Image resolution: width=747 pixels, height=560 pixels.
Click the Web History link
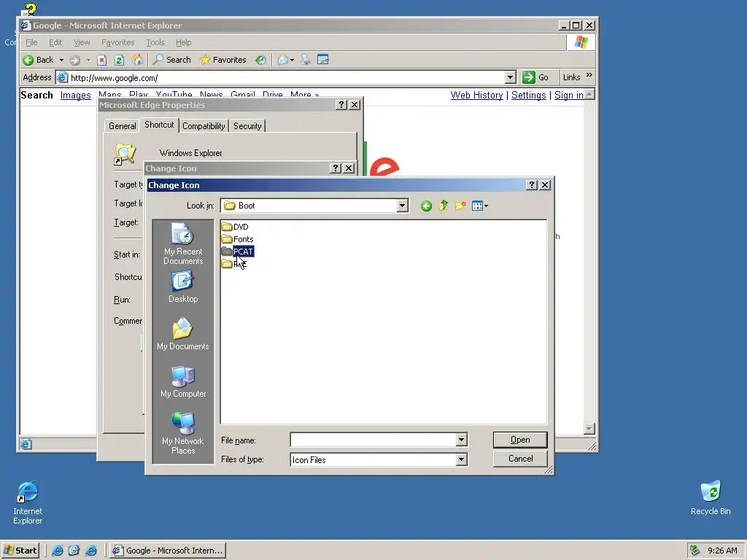[476, 96]
